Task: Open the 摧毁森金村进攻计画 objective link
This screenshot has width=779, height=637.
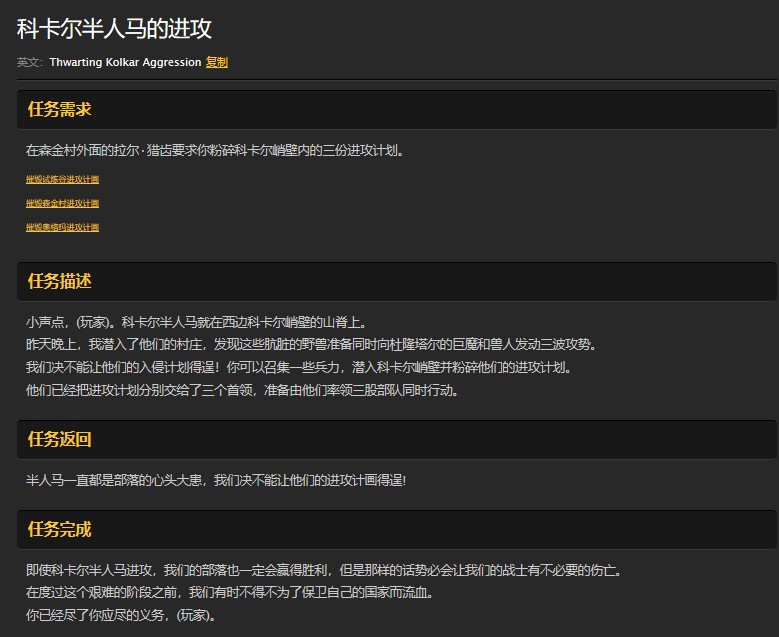Action: pyautogui.click(x=62, y=204)
